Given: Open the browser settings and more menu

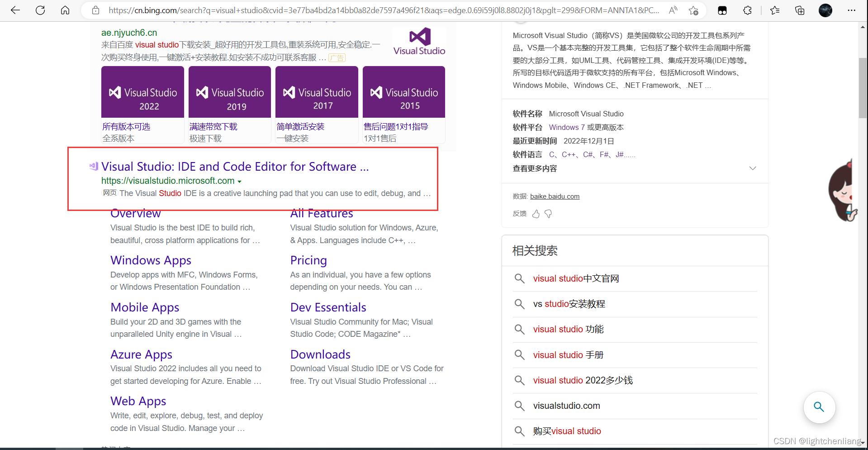Looking at the screenshot, I should coord(851,10).
